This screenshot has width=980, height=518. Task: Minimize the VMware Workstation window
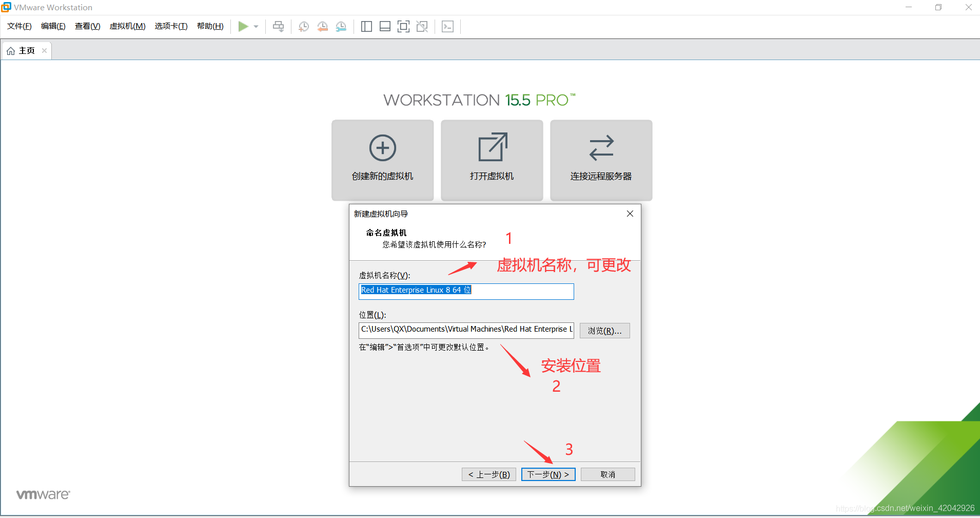tap(909, 7)
